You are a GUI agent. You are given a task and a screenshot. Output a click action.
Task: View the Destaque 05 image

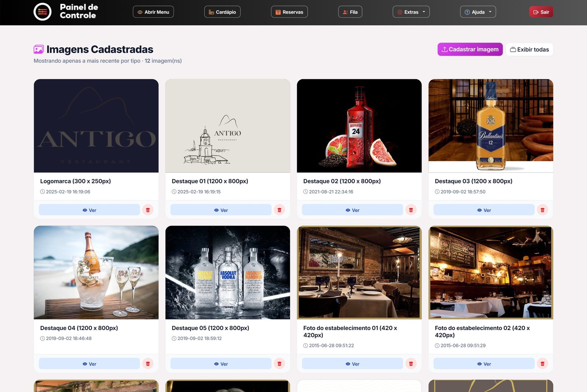[x=221, y=363]
